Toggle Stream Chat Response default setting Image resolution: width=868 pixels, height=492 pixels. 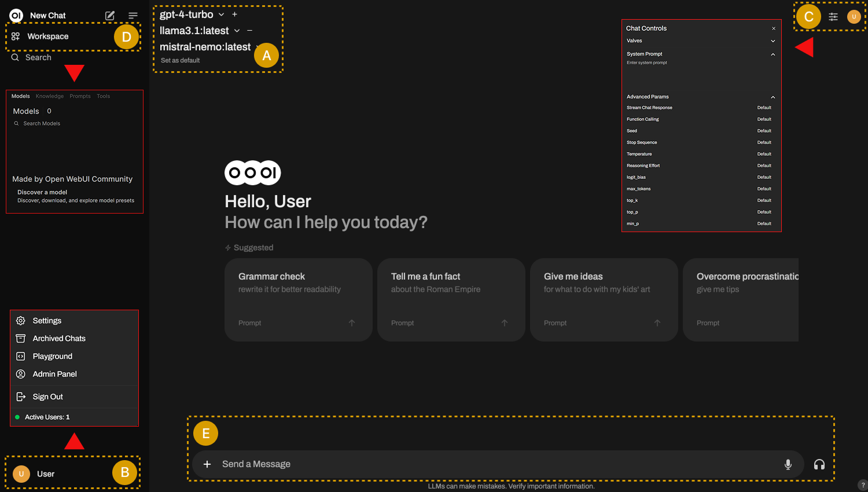[x=764, y=108]
